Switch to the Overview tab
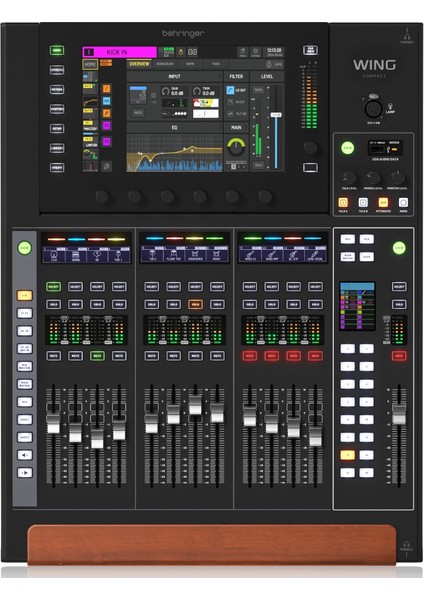Screen dimensions: 424x600 139,64
